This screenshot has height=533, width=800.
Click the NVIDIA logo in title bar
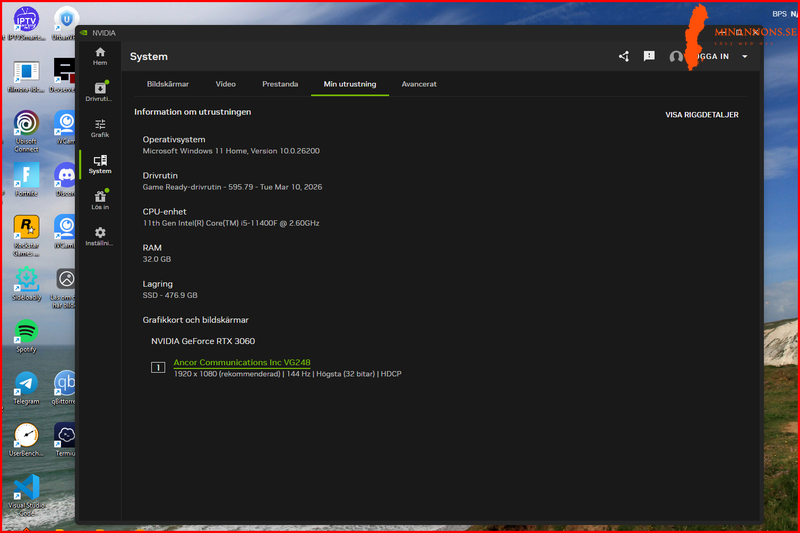[x=84, y=33]
